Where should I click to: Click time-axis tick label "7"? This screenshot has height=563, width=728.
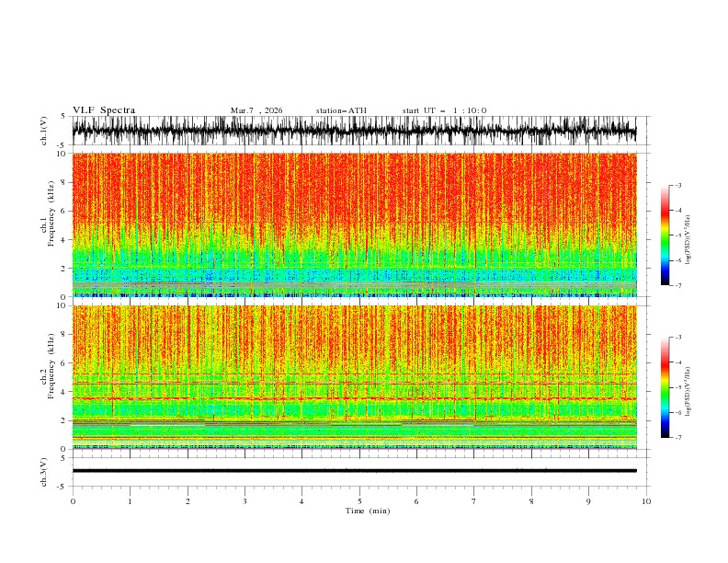point(474,501)
